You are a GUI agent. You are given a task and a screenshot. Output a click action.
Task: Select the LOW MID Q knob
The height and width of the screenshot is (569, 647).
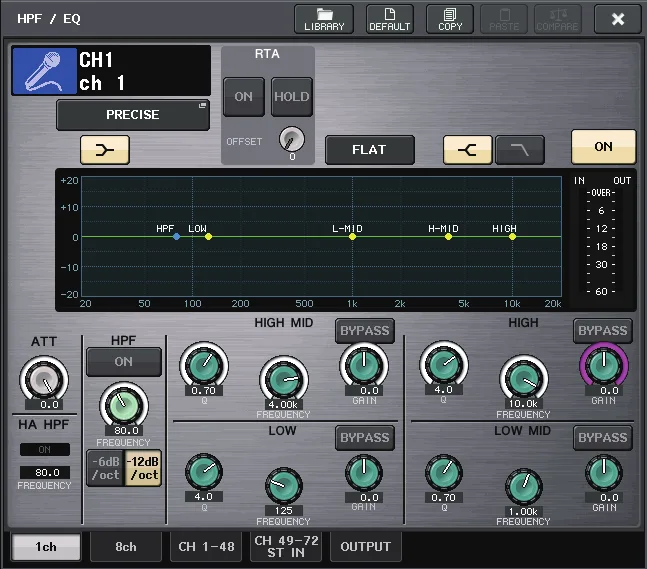click(444, 473)
